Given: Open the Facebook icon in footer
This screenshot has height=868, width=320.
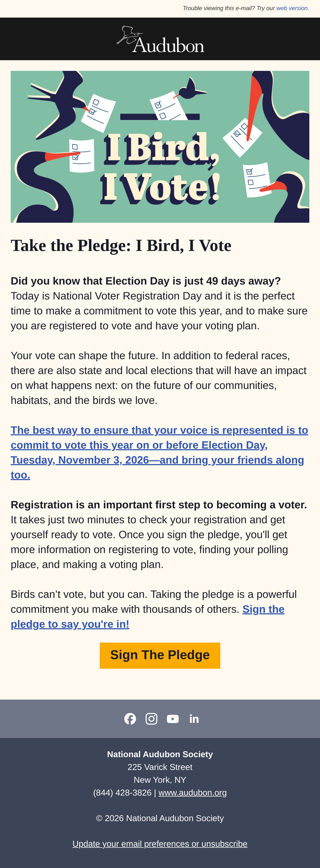Looking at the screenshot, I should 130,719.
